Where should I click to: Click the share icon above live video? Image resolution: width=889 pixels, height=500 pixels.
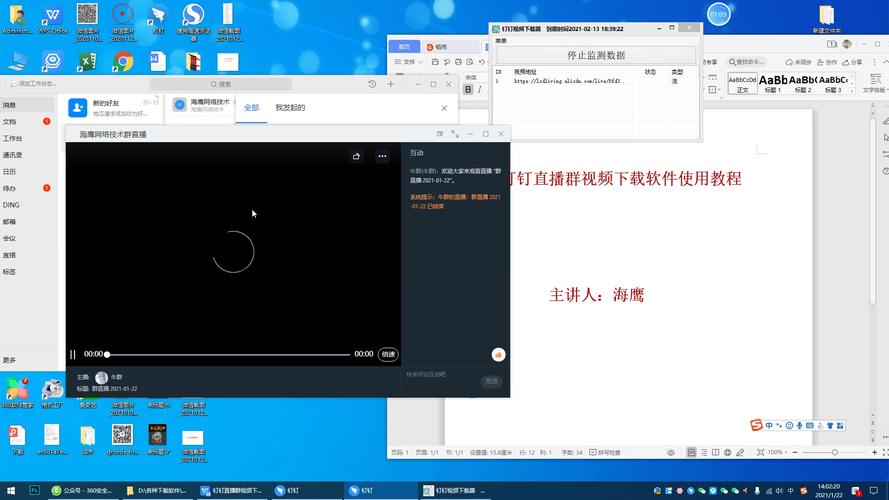356,156
